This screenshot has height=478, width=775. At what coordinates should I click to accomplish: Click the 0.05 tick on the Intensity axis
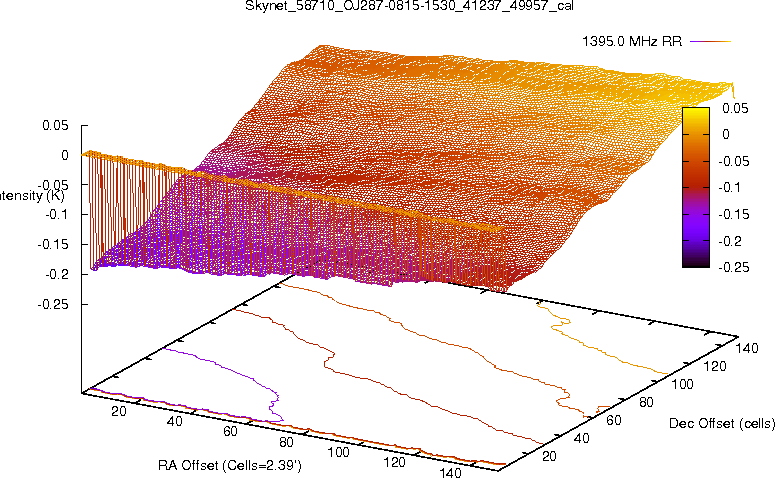(55, 125)
